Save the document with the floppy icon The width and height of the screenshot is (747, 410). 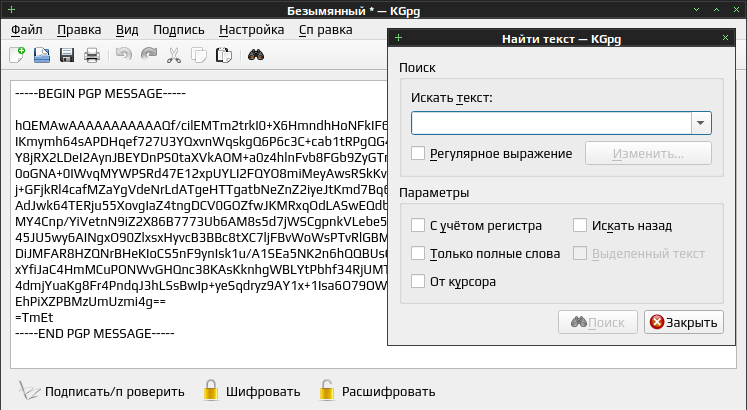(67, 55)
